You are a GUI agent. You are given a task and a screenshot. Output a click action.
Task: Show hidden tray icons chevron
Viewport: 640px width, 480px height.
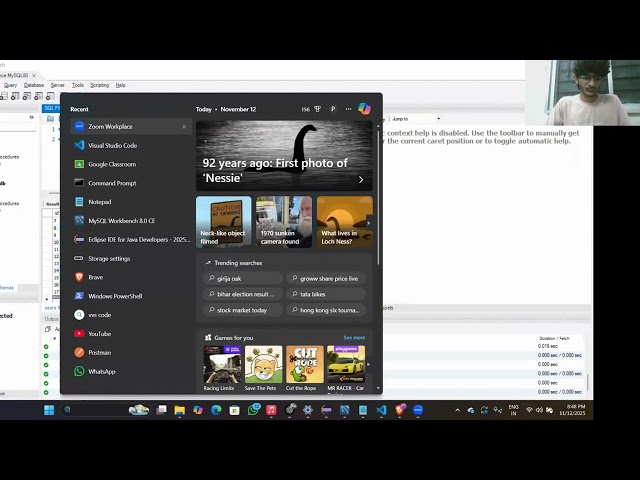tap(458, 410)
